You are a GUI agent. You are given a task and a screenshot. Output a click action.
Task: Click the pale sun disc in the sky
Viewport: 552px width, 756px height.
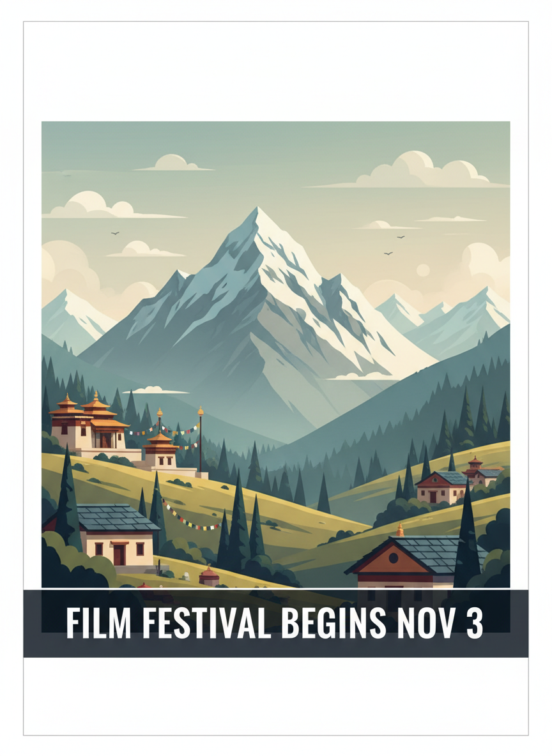point(423,270)
